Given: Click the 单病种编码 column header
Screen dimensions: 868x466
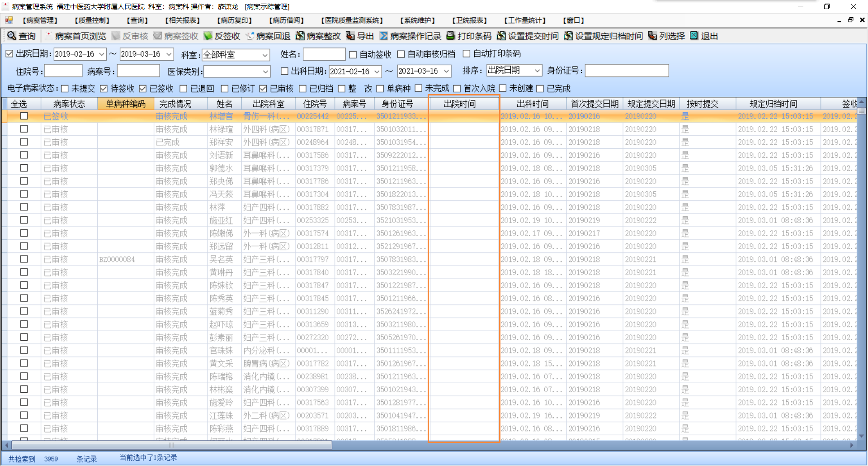Looking at the screenshot, I should coord(126,104).
